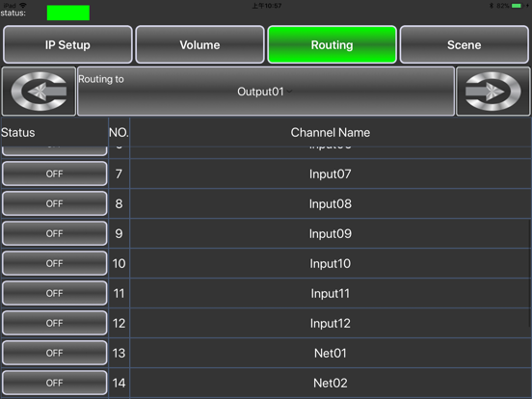
Task: Go to previous output with left arrow icon
Action: point(39,92)
